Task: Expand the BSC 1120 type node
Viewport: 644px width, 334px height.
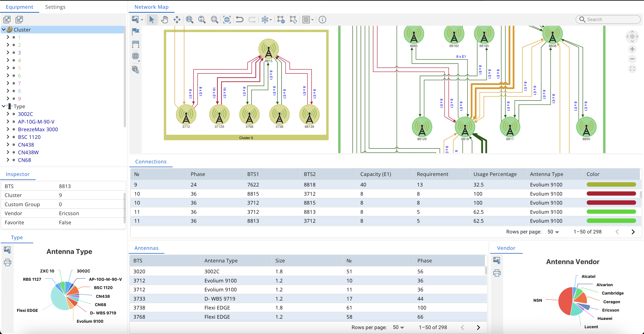Action: click(8, 137)
